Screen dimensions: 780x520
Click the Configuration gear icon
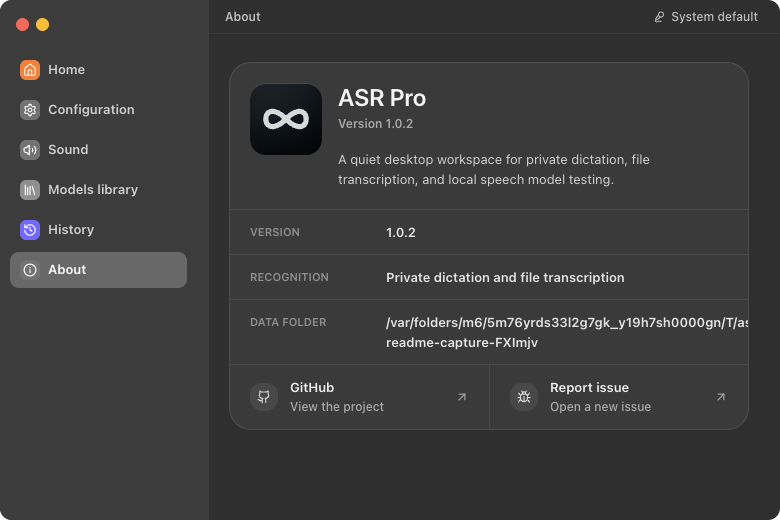point(30,110)
